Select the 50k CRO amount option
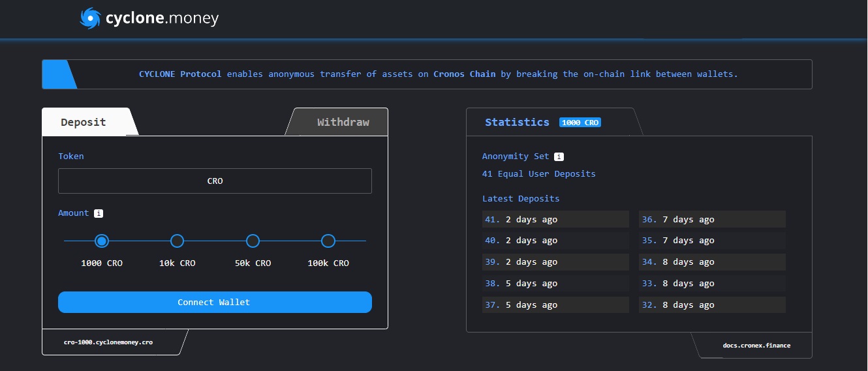This screenshot has height=371, width=868. click(x=253, y=241)
